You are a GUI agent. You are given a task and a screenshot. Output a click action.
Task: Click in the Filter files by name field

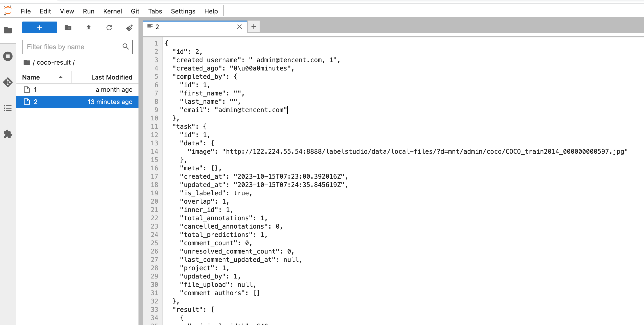click(x=72, y=47)
